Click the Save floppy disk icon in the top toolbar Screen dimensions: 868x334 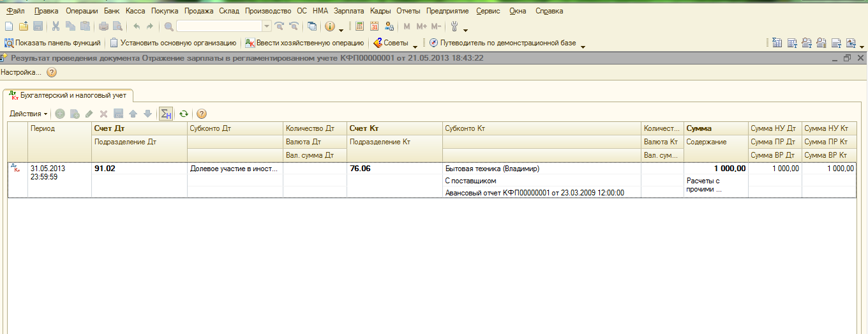point(38,26)
